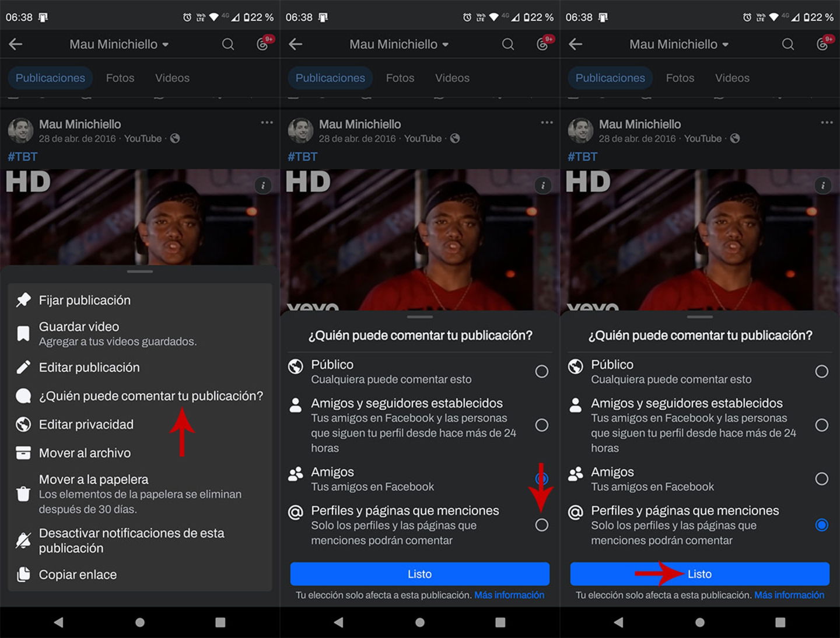Switch to Videos tab in the left screen

172,78
